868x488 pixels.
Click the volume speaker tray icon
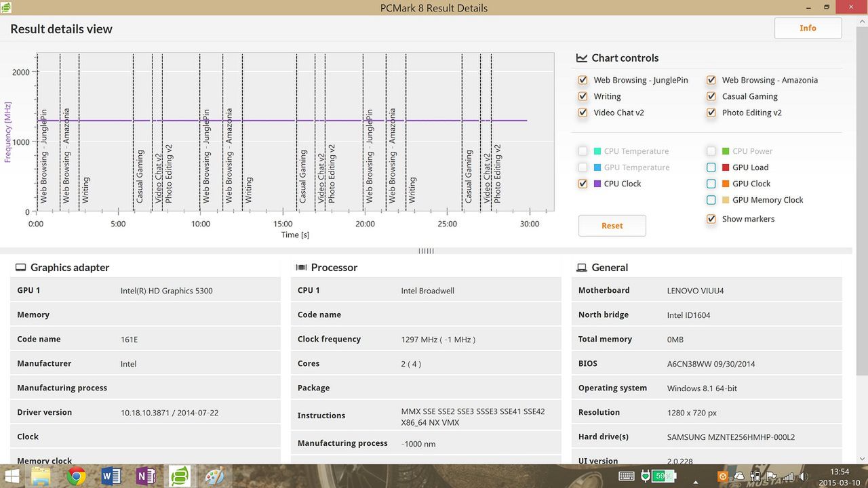point(804,476)
